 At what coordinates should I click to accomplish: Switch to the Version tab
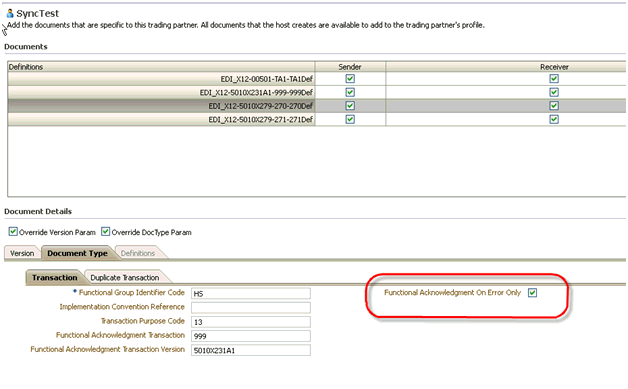[22, 253]
